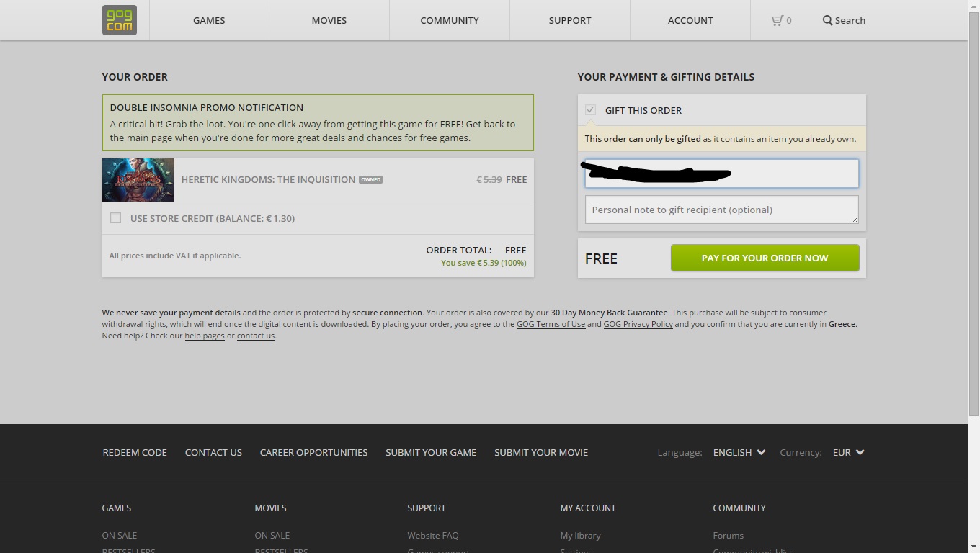Viewport: 980px width, 553px height.
Task: Open the shopping cart icon
Action: (x=778, y=20)
